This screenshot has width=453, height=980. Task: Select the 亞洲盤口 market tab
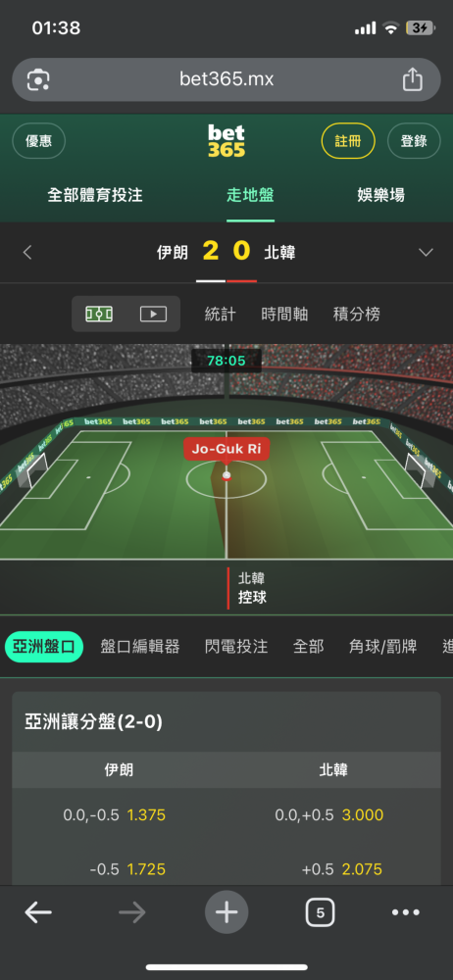(44, 646)
